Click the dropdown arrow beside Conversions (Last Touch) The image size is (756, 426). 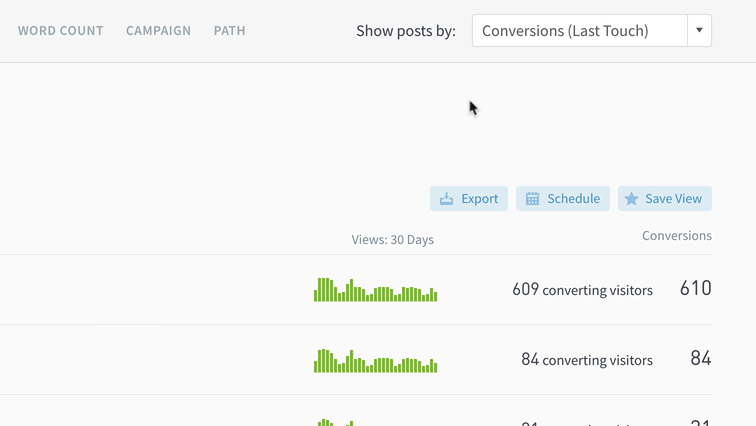(x=699, y=30)
